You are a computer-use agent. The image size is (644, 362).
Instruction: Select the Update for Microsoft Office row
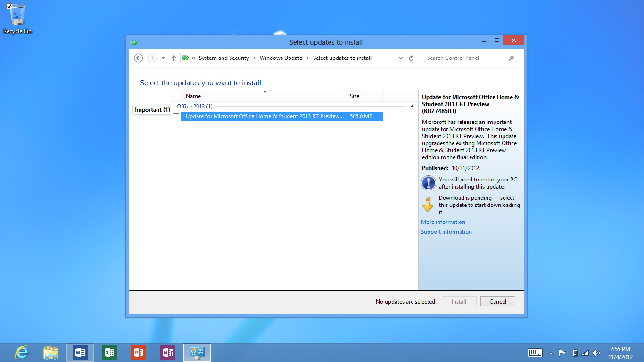click(x=281, y=116)
